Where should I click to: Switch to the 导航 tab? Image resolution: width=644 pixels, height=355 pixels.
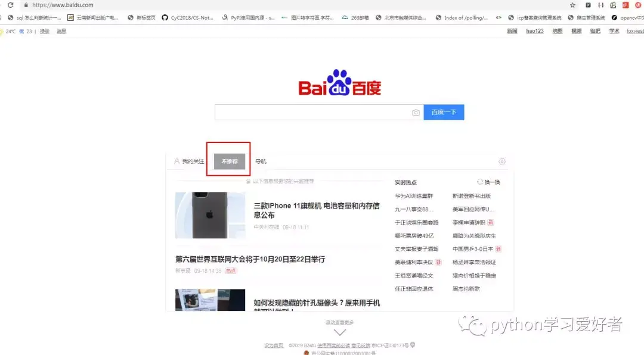pyautogui.click(x=261, y=161)
